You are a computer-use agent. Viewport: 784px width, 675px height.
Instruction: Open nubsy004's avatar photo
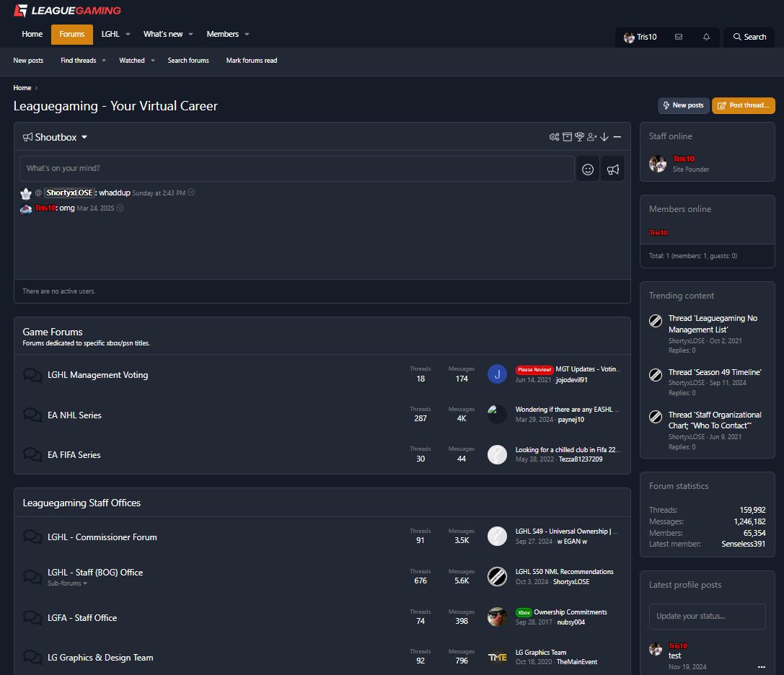[x=497, y=617]
